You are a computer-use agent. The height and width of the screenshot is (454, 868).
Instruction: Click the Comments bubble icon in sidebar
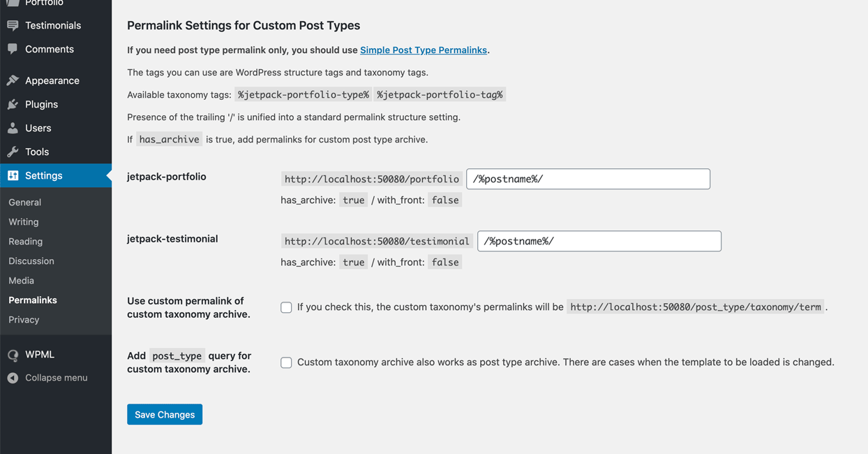pyautogui.click(x=13, y=49)
